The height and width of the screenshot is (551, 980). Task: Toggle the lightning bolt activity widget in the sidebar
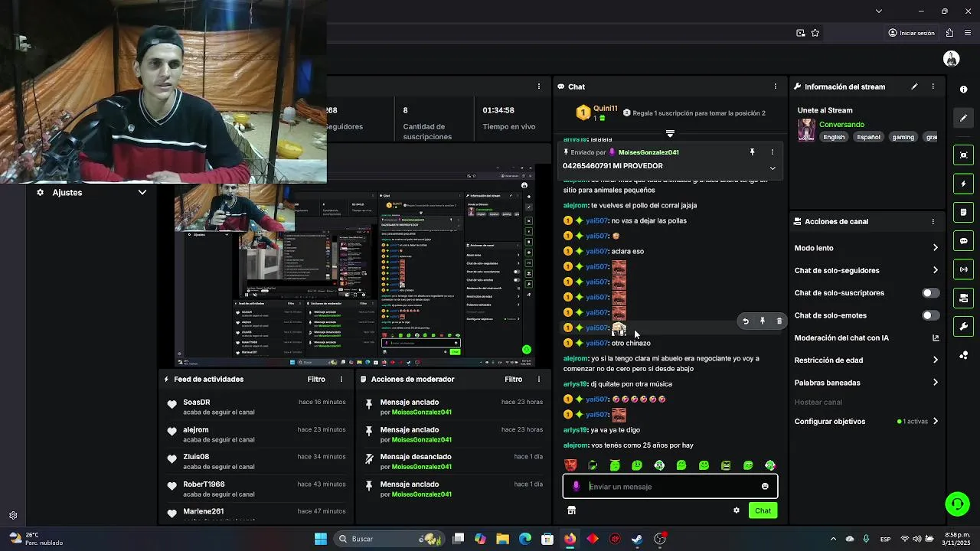pos(963,184)
